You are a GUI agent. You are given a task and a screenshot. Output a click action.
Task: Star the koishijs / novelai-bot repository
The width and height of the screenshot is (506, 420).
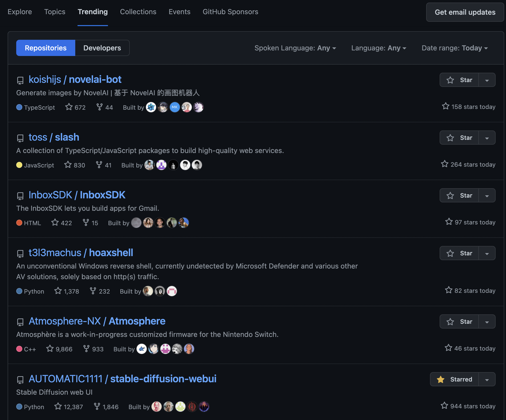459,80
